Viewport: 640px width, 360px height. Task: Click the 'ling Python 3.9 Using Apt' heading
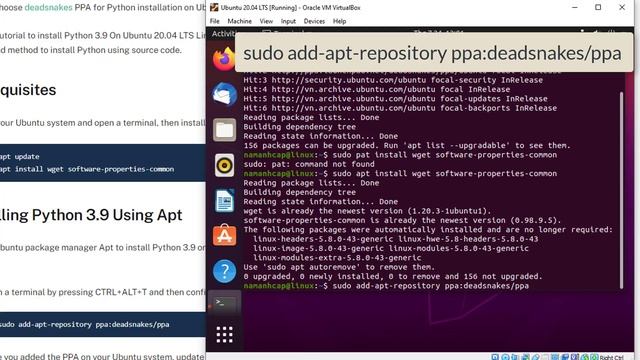[x=91, y=215]
